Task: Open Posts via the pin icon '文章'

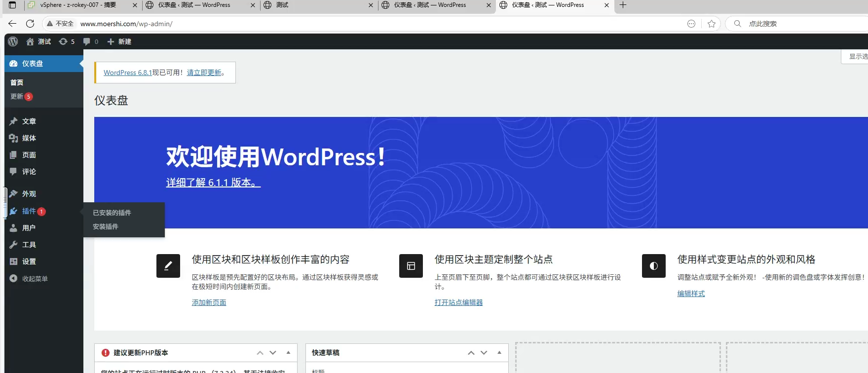Action: [13, 121]
